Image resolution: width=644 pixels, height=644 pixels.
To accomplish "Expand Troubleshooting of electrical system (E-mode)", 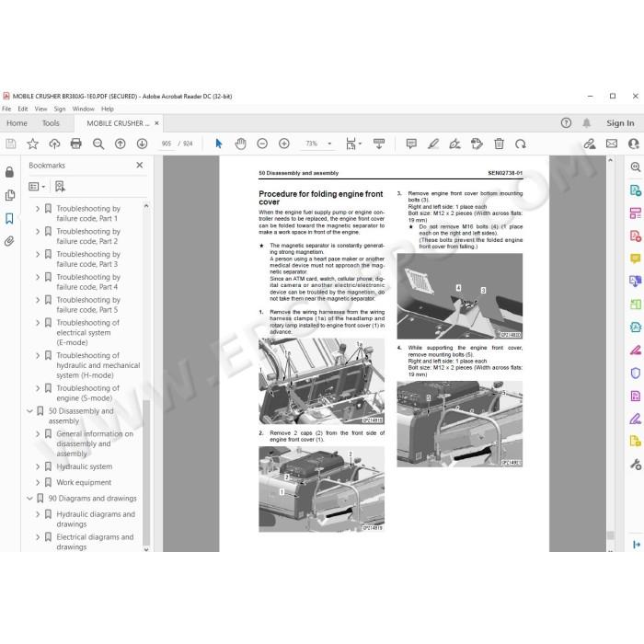I will point(38,323).
